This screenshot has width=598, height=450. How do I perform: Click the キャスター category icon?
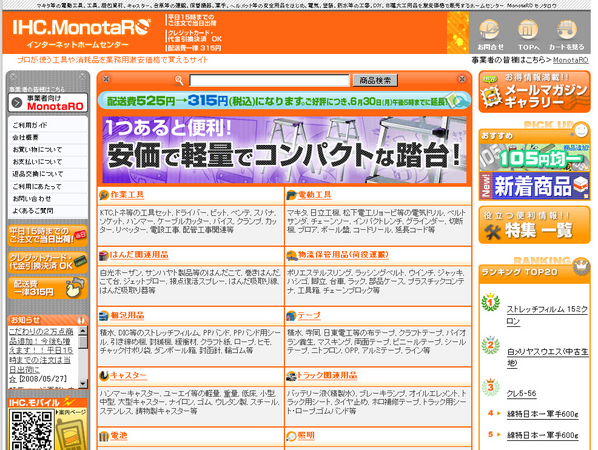(104, 376)
